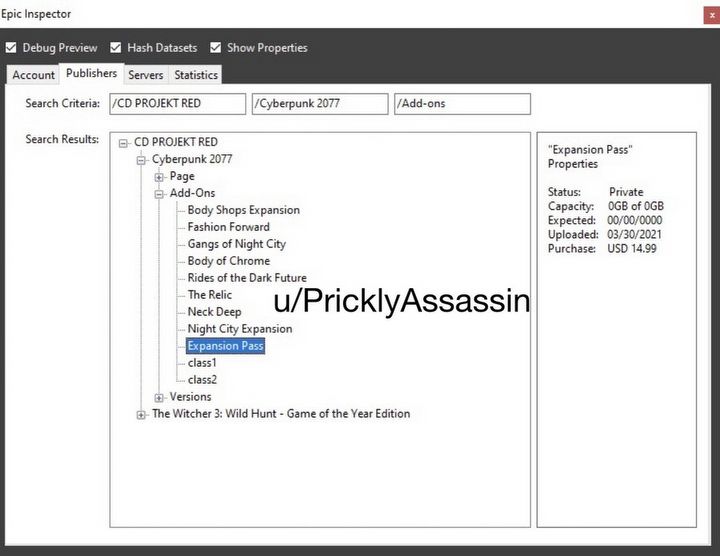Expand the Versions node
Image resolution: width=720 pixels, height=556 pixels.
click(159, 397)
